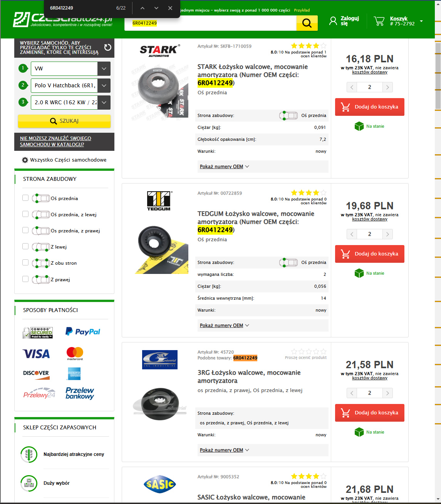The width and height of the screenshot is (441, 504).
Task: Check the 'Os przednia, z prawej' checkbox
Action: [x=25, y=230]
